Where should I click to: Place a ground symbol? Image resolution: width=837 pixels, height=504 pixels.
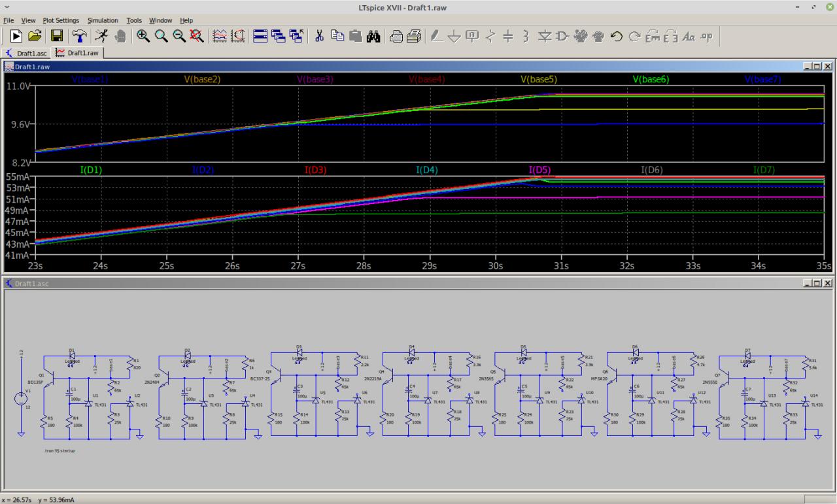point(454,36)
